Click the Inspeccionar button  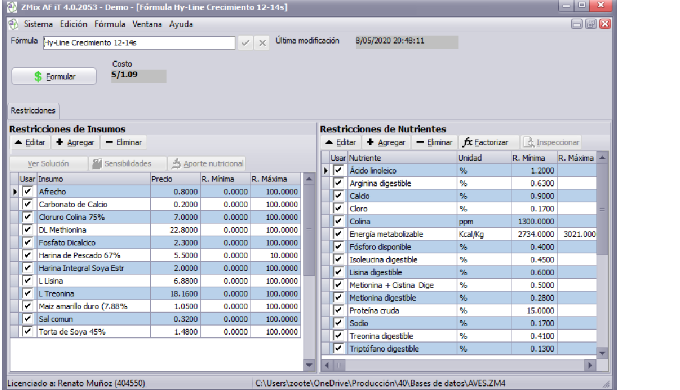point(551,142)
